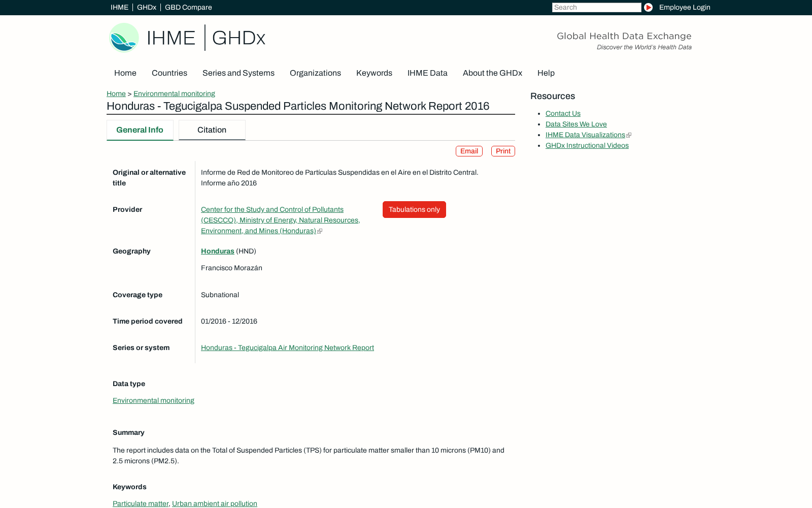Image resolution: width=812 pixels, height=508 pixels.
Task: Open the Particulate matter keyword link
Action: [141, 504]
